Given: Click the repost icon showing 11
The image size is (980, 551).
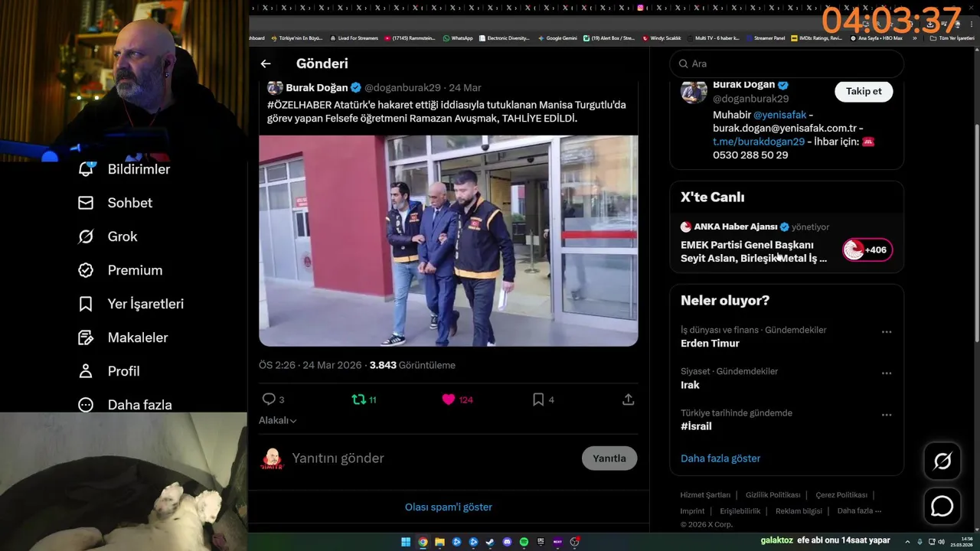Looking at the screenshot, I should (x=358, y=399).
